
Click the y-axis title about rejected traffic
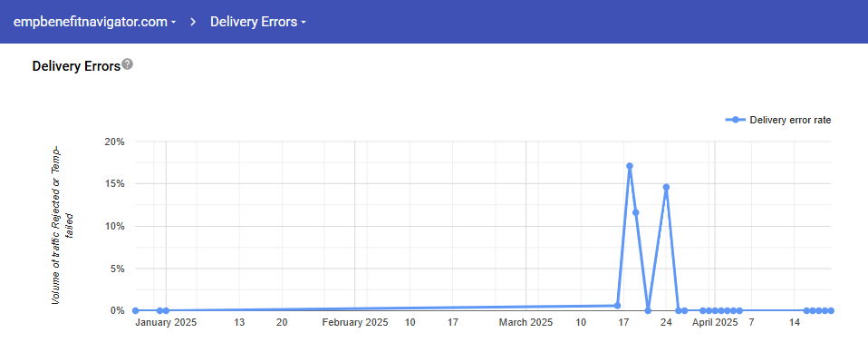(63, 226)
